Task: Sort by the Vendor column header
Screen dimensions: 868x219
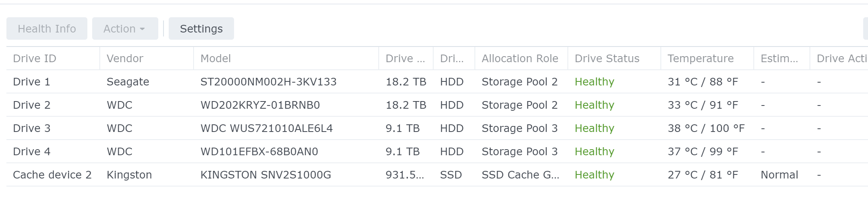Action: point(147,59)
